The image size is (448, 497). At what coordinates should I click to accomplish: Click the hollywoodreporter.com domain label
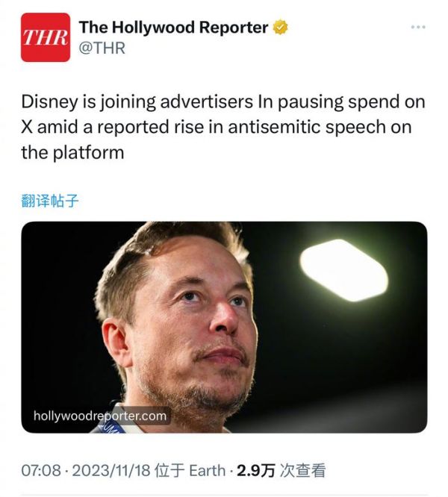click(100, 416)
